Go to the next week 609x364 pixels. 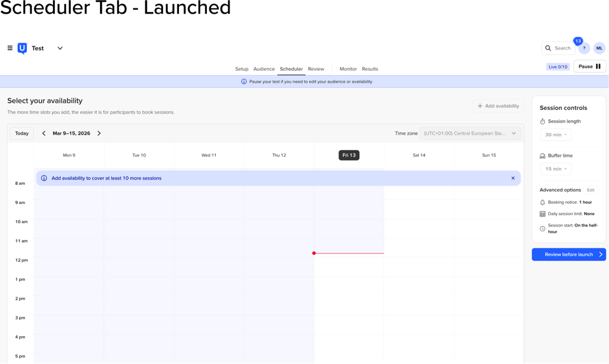tap(99, 133)
